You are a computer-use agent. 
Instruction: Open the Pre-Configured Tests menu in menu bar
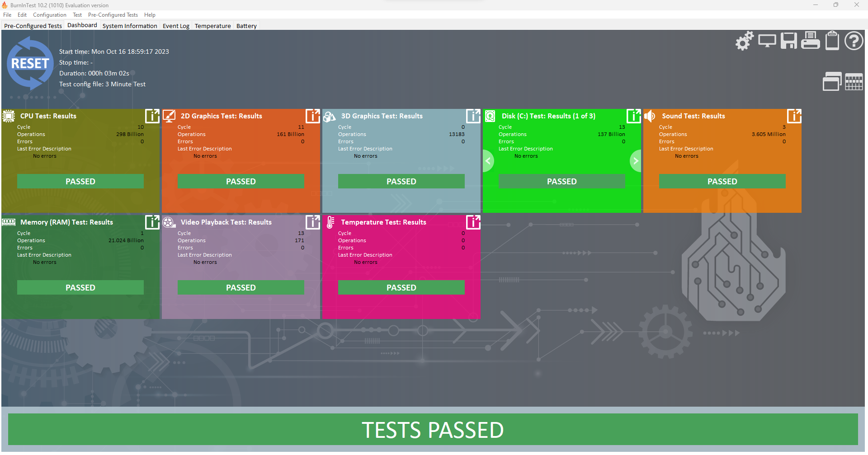[x=113, y=15]
